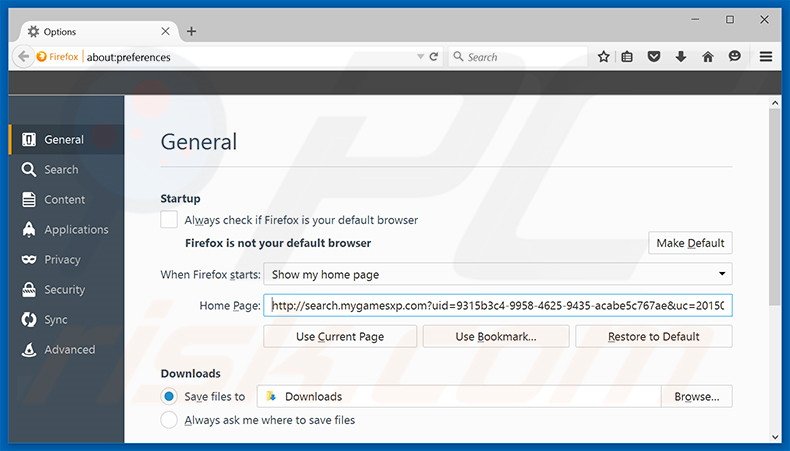Select Save files to radio button
The image size is (790, 451).
click(169, 397)
